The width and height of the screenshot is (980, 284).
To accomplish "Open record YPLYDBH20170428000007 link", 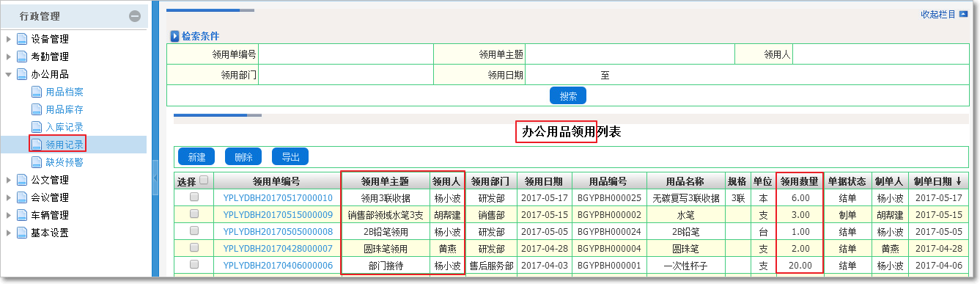I will (x=278, y=249).
